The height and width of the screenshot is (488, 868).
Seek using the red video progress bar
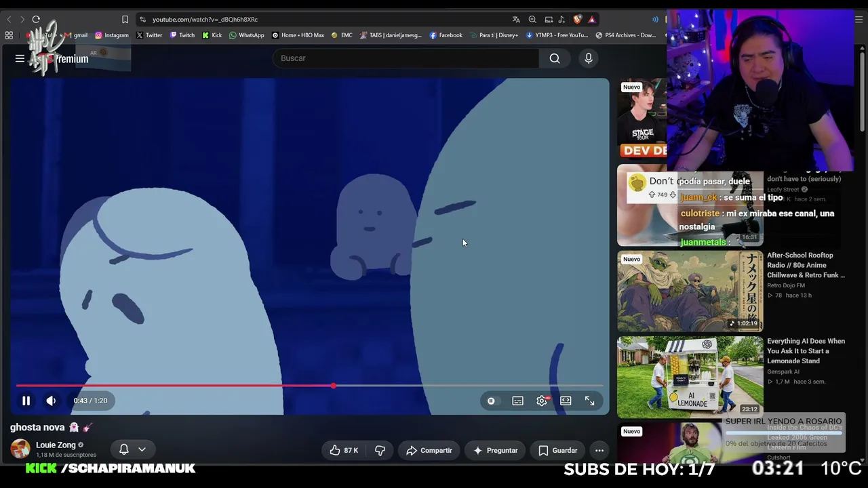point(310,386)
